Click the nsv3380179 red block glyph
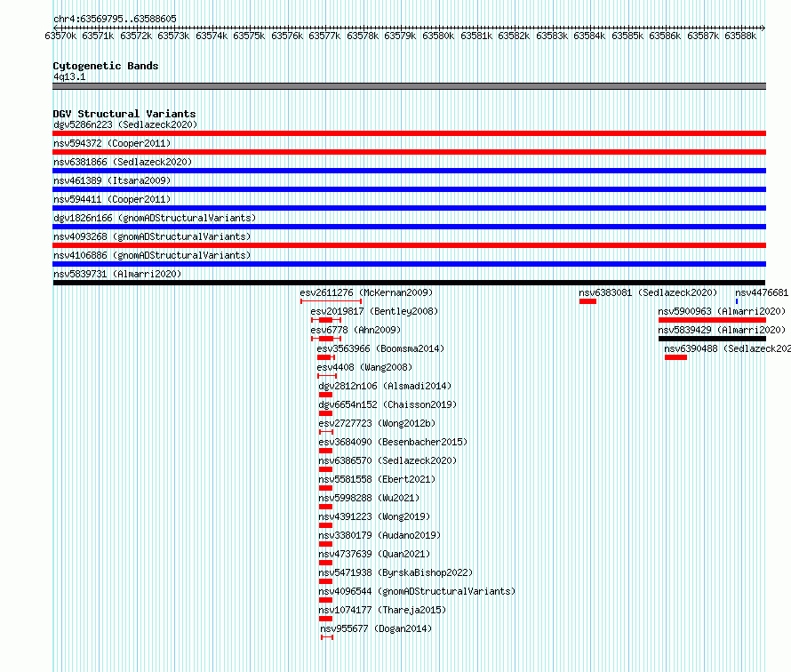 325,544
